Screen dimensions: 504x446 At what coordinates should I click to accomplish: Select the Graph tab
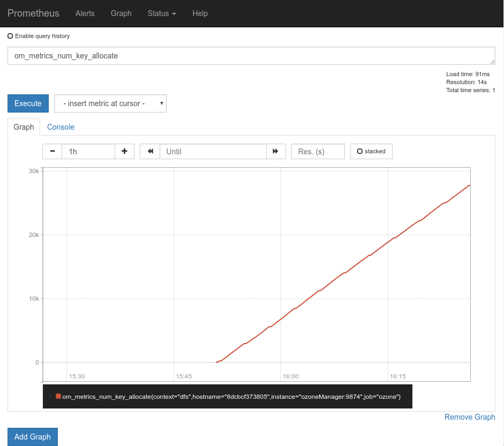tap(24, 127)
